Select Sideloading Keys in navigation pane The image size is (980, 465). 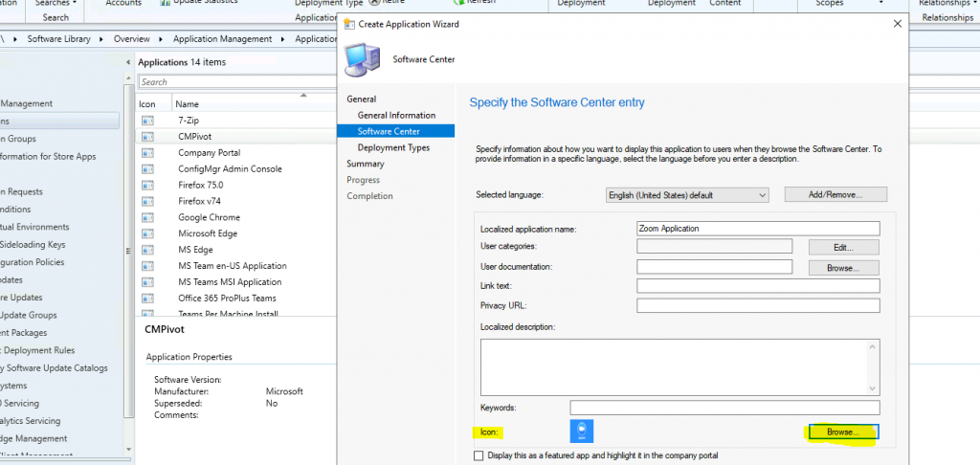coord(33,244)
